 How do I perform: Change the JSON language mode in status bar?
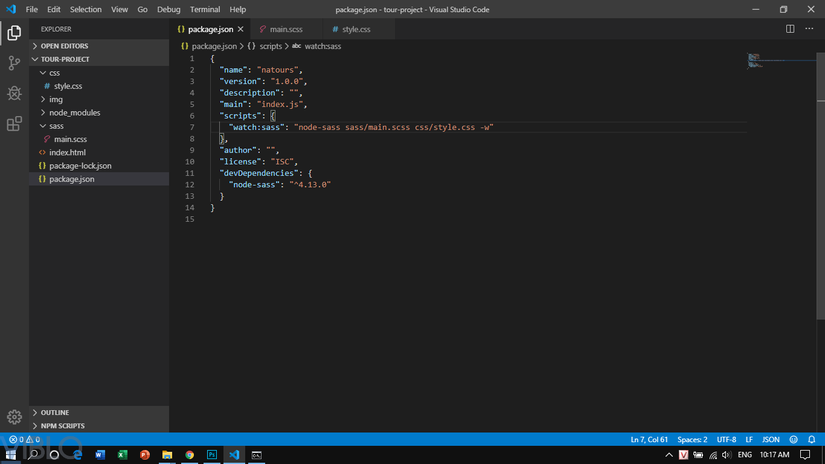(771, 439)
